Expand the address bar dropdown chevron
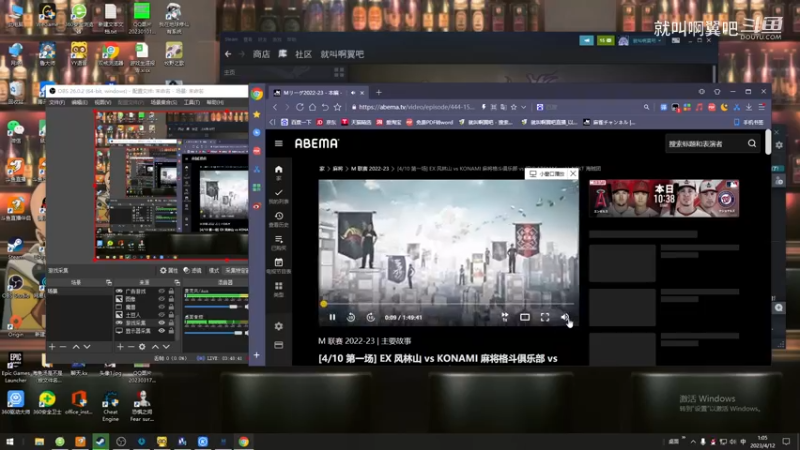 pos(523,107)
